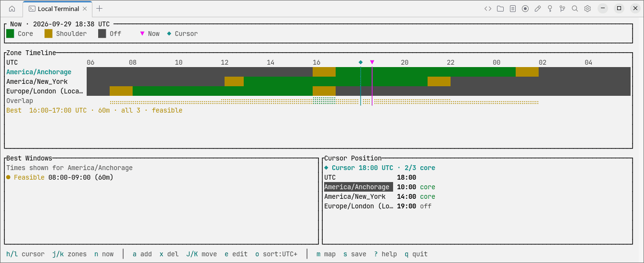The image size is (644, 263).
Task: Click the 'm map' shortcut hint
Action: pyautogui.click(x=326, y=254)
